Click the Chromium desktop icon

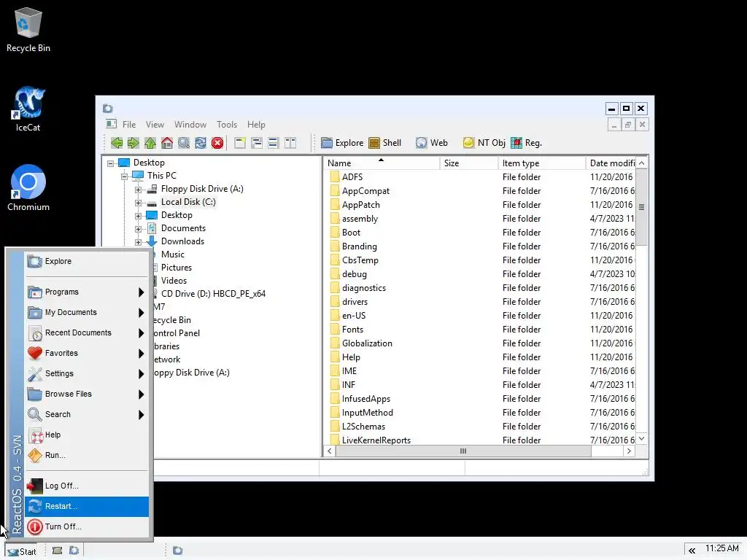pyautogui.click(x=28, y=189)
